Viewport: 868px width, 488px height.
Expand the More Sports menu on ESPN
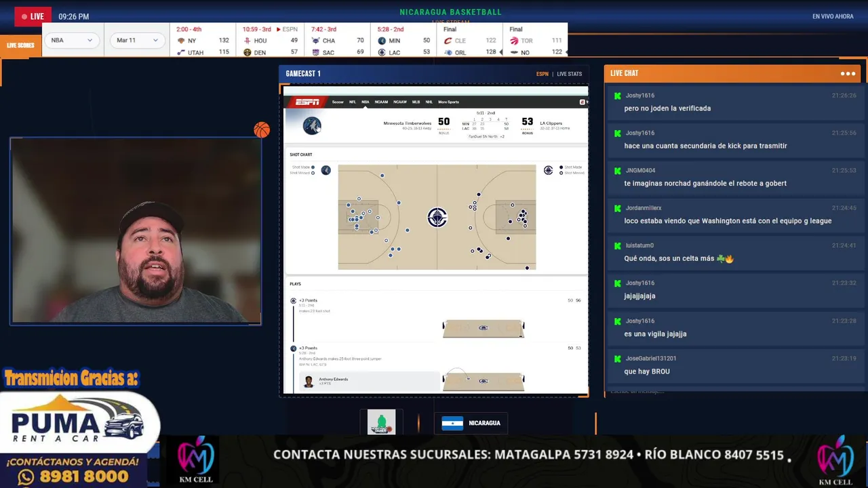(448, 102)
